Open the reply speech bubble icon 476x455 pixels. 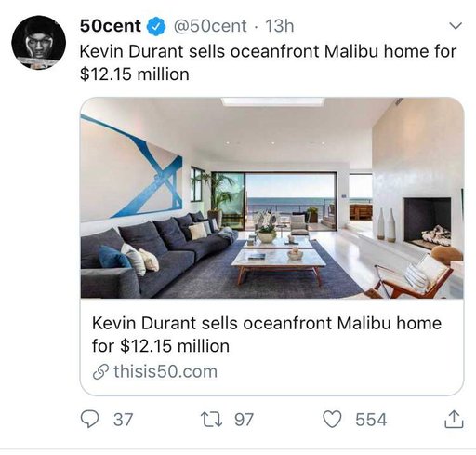point(90,420)
